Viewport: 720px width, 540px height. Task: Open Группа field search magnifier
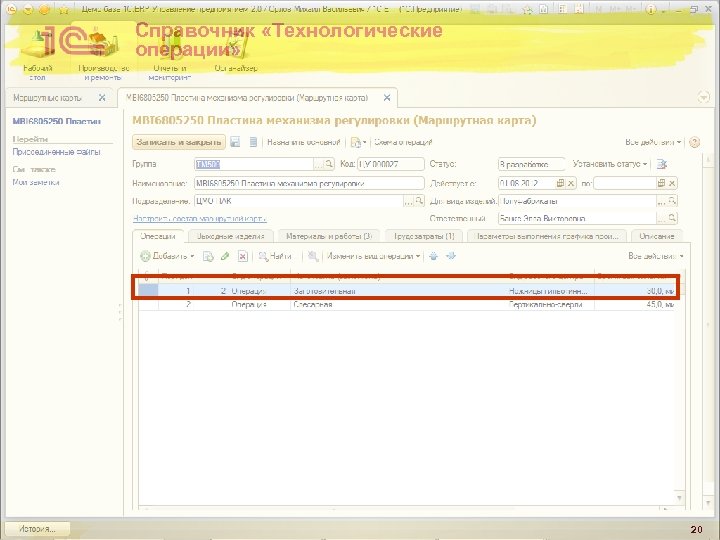[x=329, y=164]
